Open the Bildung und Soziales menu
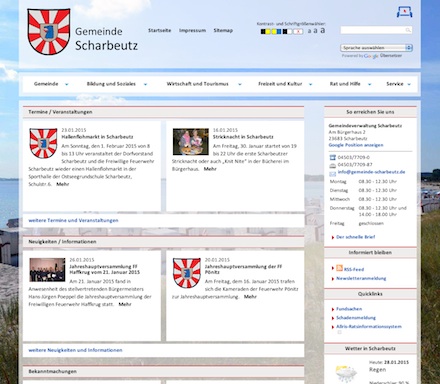Screen dimensions: 440x384 [x=111, y=84]
